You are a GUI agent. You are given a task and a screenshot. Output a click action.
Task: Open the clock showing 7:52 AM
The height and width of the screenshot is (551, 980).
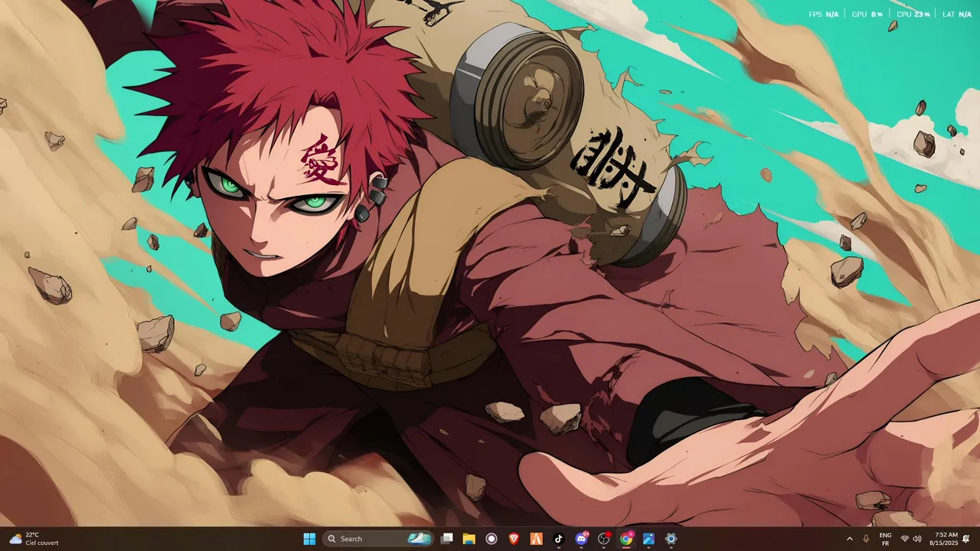(x=943, y=539)
